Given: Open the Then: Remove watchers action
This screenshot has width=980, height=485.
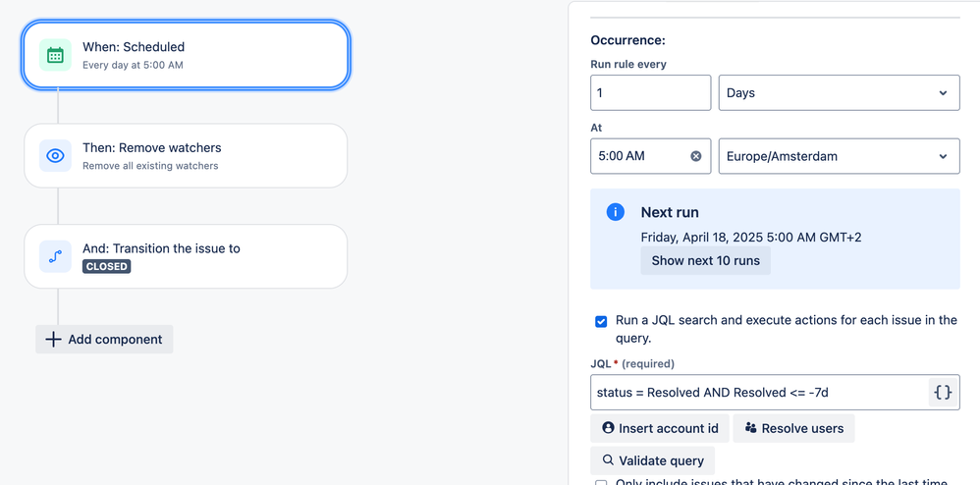Looking at the screenshot, I should click(186, 156).
